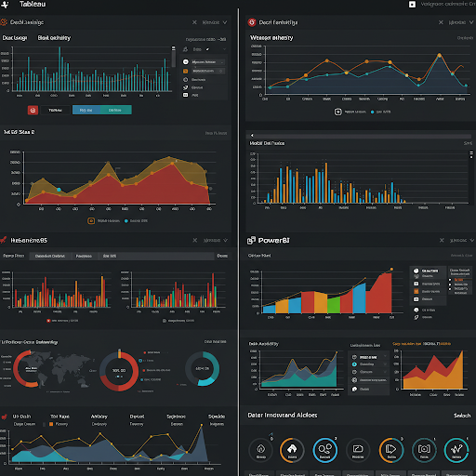This screenshot has width=476, height=476.
Task: Click the world map inside the red ring
Action: point(58,370)
